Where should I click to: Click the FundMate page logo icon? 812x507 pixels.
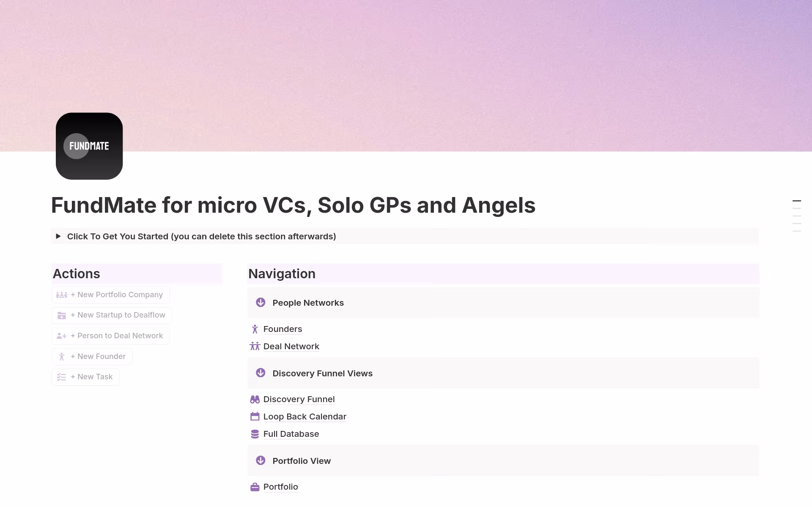point(89,146)
